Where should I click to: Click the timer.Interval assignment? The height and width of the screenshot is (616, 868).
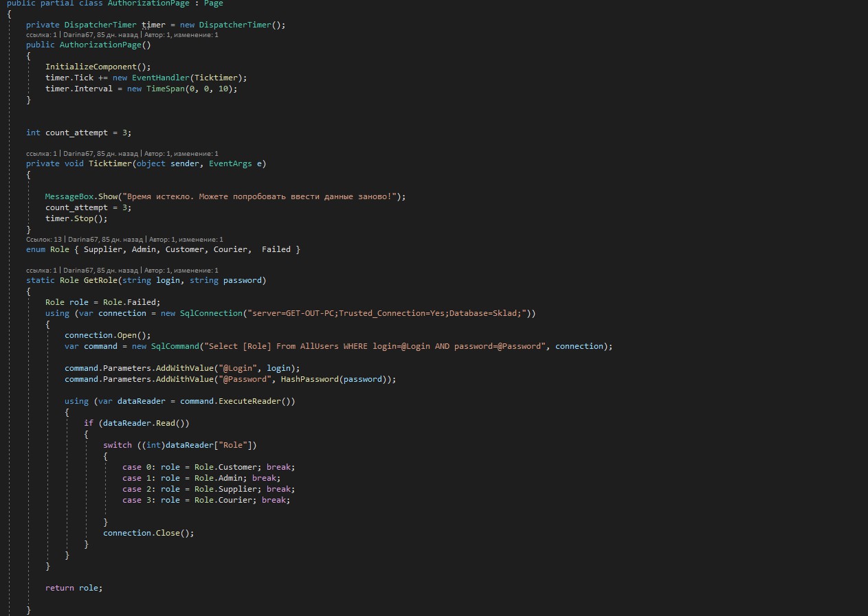[x=141, y=89]
